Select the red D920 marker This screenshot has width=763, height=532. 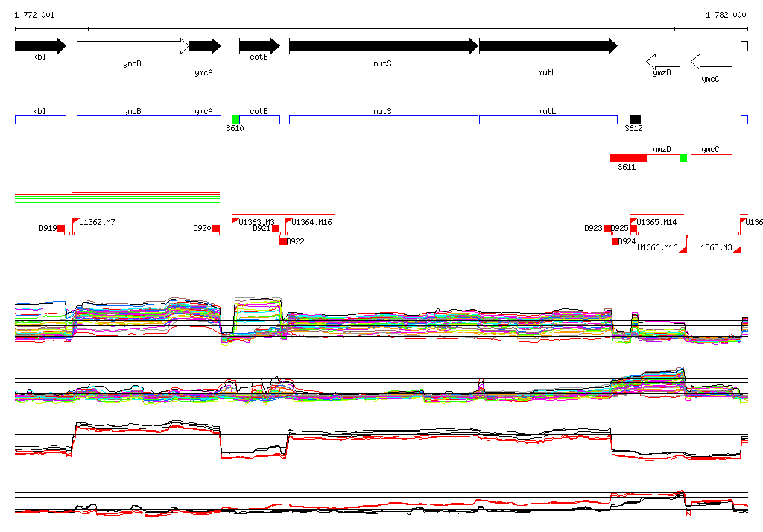pos(215,229)
